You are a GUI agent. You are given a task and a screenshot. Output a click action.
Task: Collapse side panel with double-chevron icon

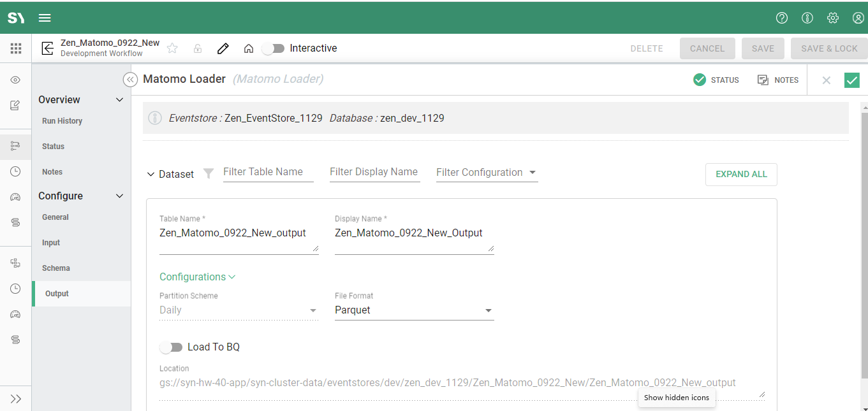(130, 80)
